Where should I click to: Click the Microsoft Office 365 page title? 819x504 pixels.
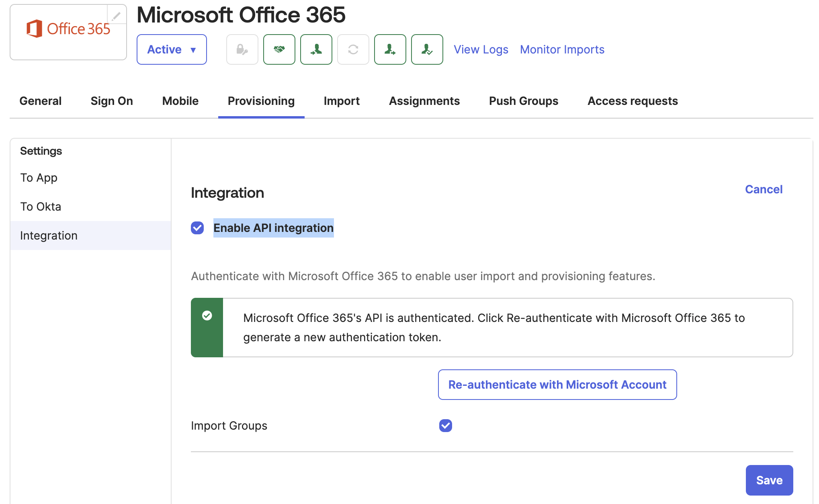(241, 15)
